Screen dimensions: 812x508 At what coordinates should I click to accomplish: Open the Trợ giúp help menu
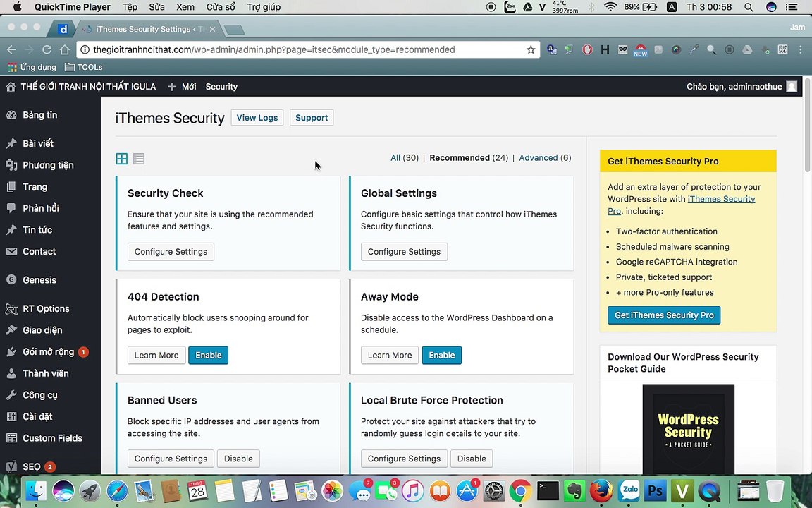pos(264,7)
